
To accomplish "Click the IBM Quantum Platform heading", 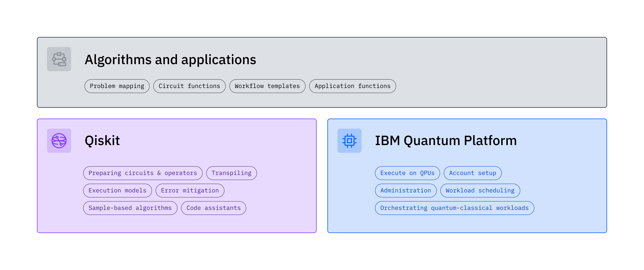I will [446, 141].
